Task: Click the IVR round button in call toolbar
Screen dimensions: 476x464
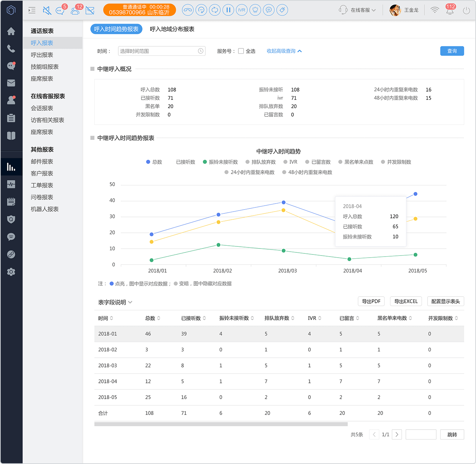Action: 242,10
